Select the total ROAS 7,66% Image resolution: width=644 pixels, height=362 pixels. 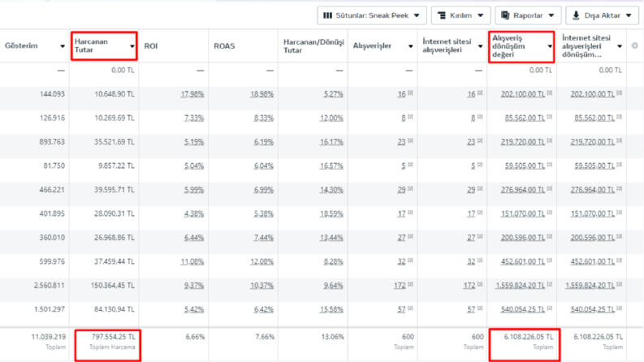coord(265,337)
